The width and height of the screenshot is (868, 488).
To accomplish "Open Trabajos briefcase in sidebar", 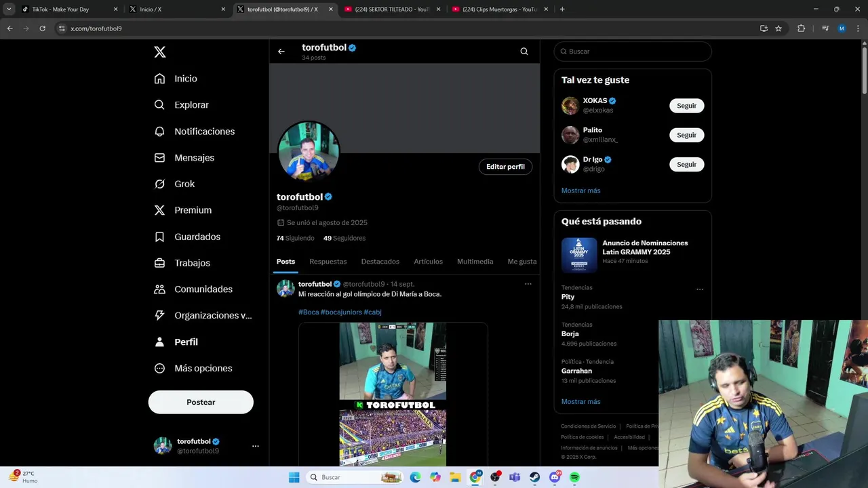I will pos(182,263).
